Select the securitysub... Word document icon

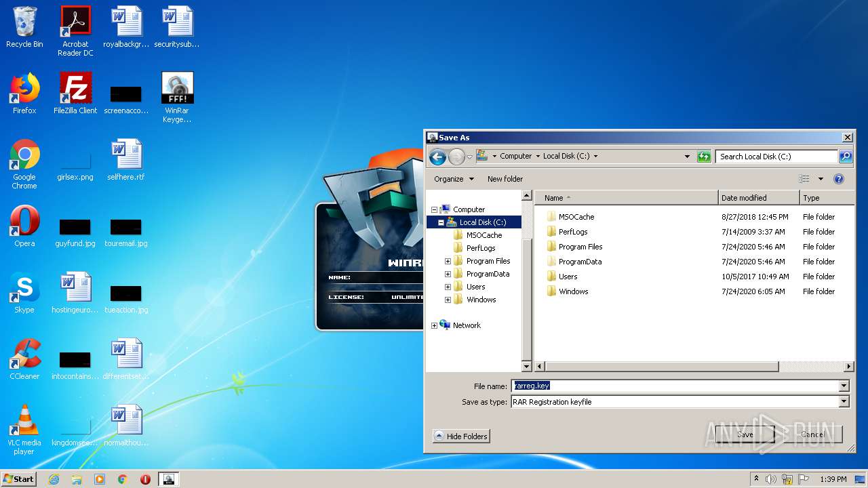point(177,27)
